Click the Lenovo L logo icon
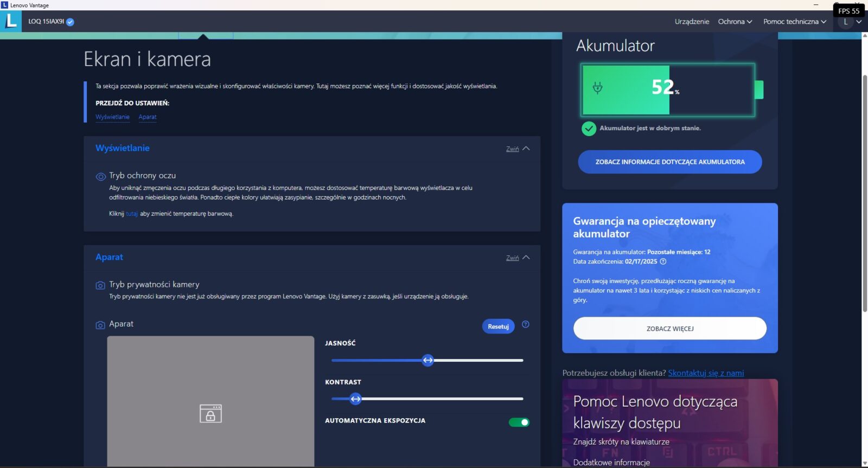Image resolution: width=868 pixels, height=468 pixels. click(11, 21)
